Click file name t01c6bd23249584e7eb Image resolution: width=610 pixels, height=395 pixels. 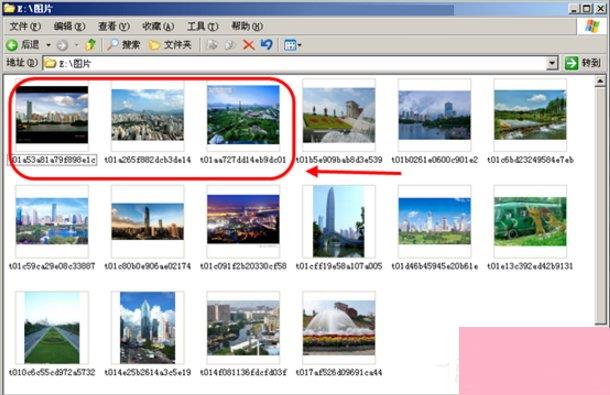530,160
